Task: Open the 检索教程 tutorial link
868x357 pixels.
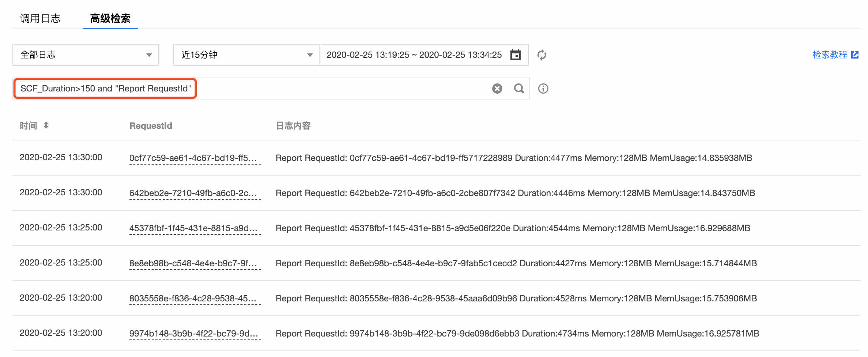Action: pyautogui.click(x=830, y=55)
